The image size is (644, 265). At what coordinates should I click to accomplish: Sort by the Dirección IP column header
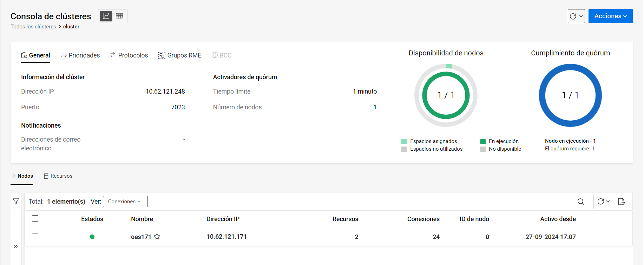(223, 219)
